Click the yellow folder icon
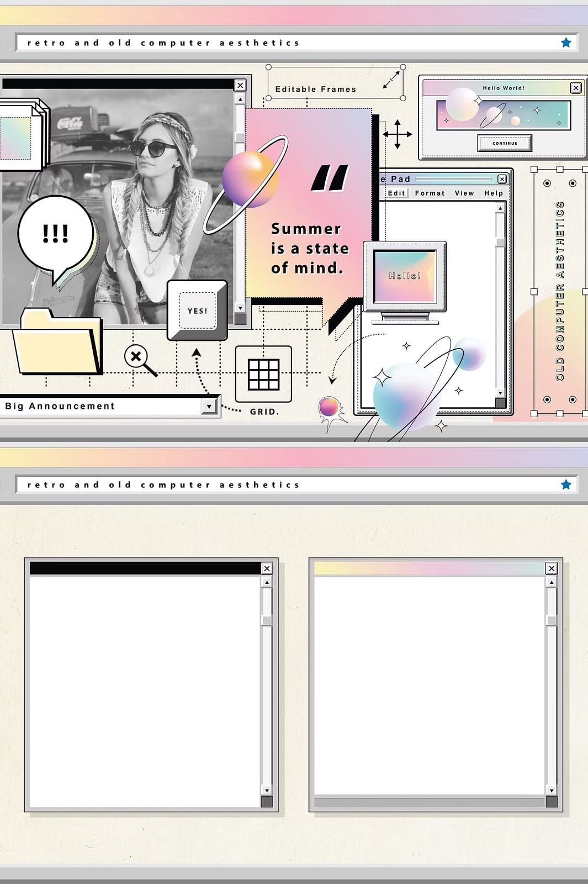This screenshot has height=884, width=588. point(57,343)
